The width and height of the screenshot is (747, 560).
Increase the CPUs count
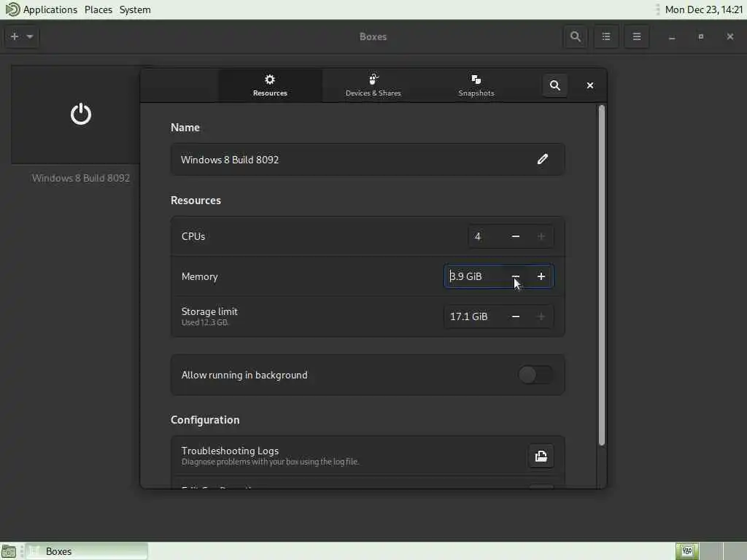click(541, 237)
